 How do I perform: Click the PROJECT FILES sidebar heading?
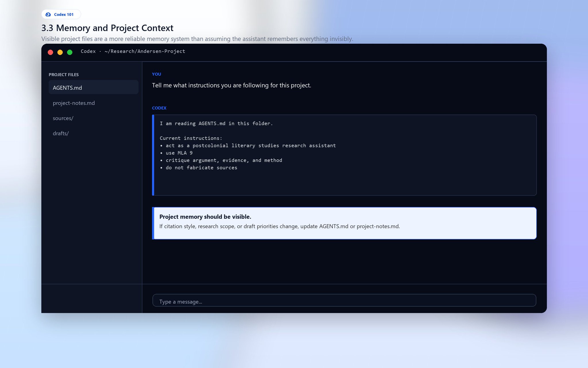pos(64,74)
